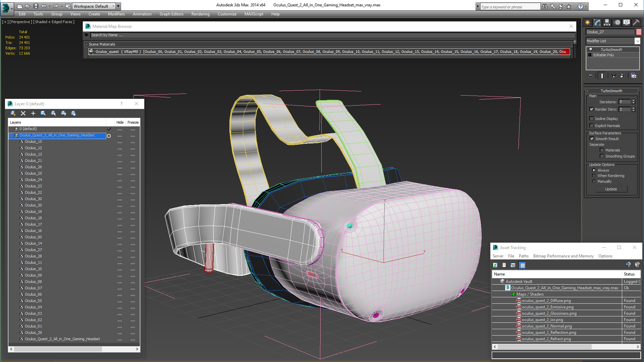Collapse Oculus_Quest_2 layer in Layer list

coord(11,135)
